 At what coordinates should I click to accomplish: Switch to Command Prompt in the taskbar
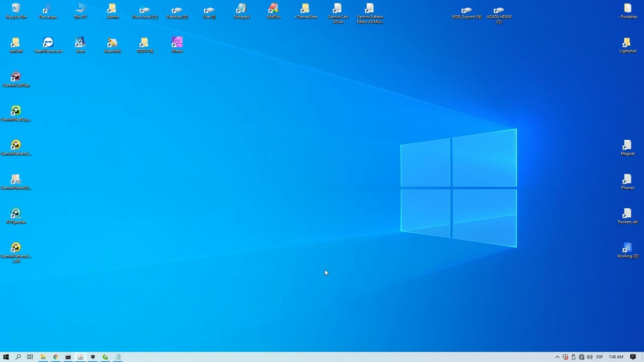click(68, 357)
